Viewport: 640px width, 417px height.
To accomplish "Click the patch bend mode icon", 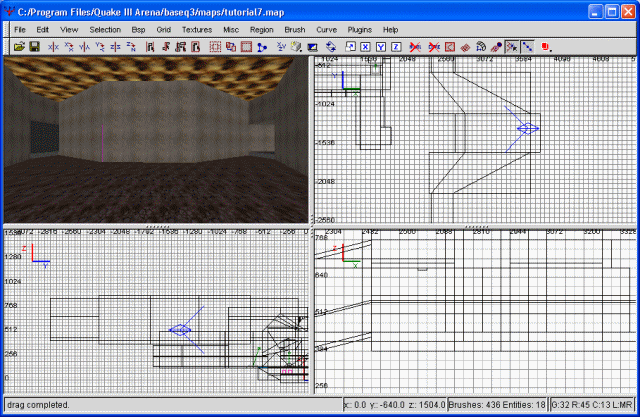I will pos(481,47).
